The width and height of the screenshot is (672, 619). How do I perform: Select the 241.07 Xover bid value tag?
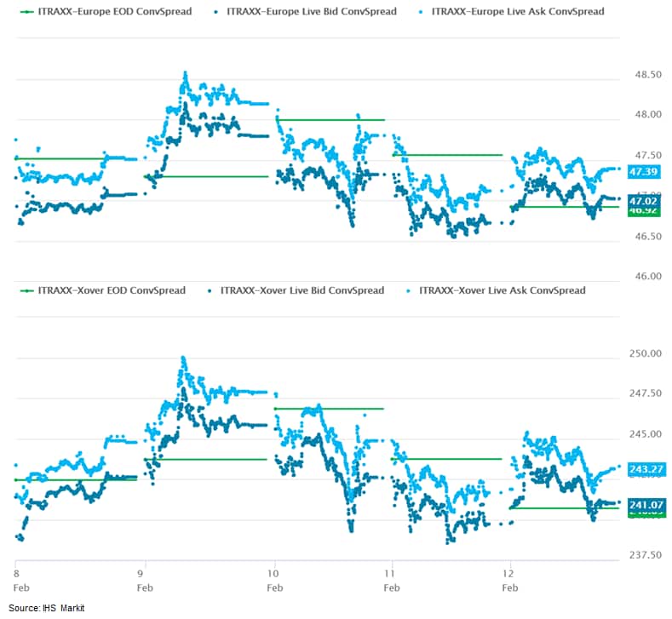[x=646, y=505]
